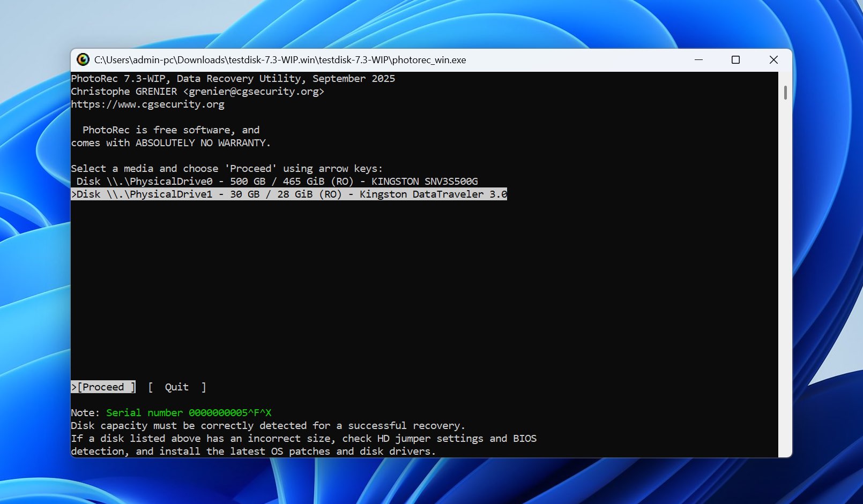The width and height of the screenshot is (863, 504).
Task: Click the latest OS patches and drivers line
Action: 254,452
